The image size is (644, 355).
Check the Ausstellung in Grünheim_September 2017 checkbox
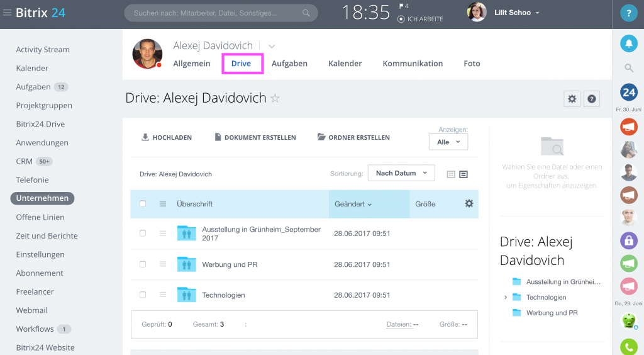143,234
